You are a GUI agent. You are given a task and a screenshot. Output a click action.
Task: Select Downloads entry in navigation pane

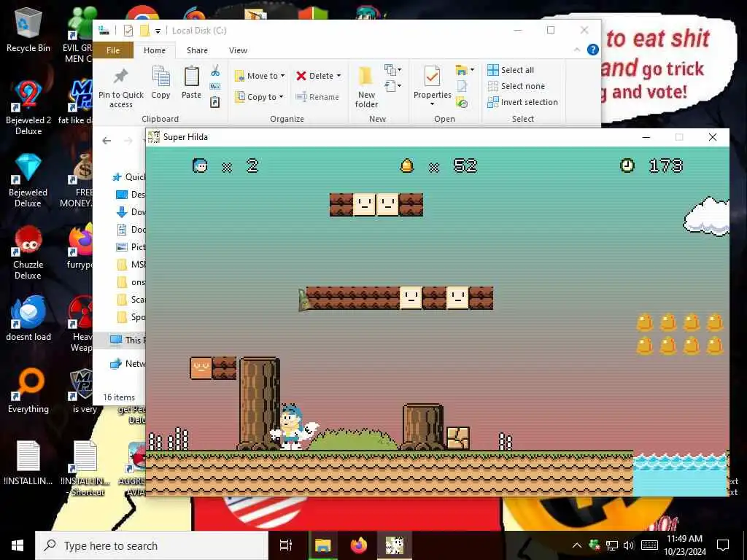click(x=131, y=212)
